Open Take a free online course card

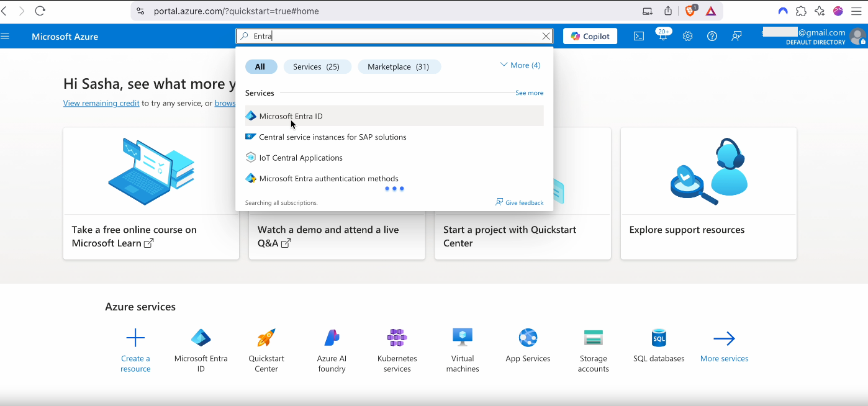click(x=151, y=194)
